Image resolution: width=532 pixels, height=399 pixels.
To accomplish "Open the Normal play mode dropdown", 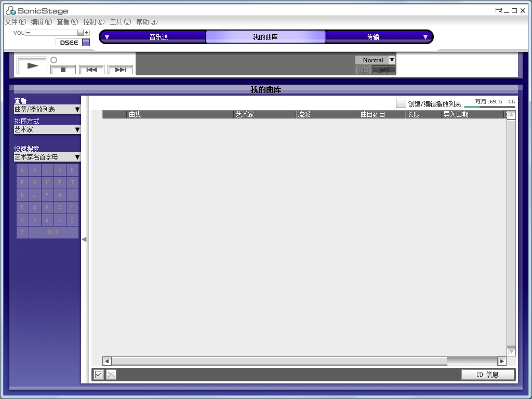I will 375,60.
